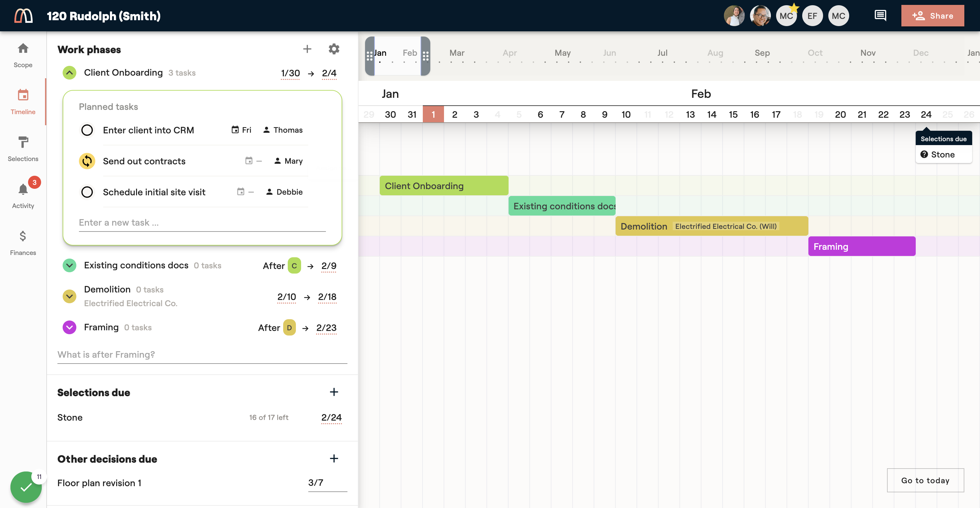Change assignee Thomas on CRM task

tap(283, 130)
